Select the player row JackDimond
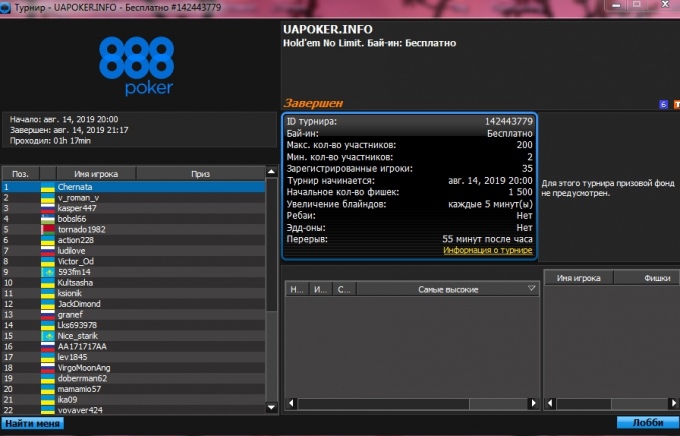Viewport: 680px width, 436px height. (x=134, y=304)
